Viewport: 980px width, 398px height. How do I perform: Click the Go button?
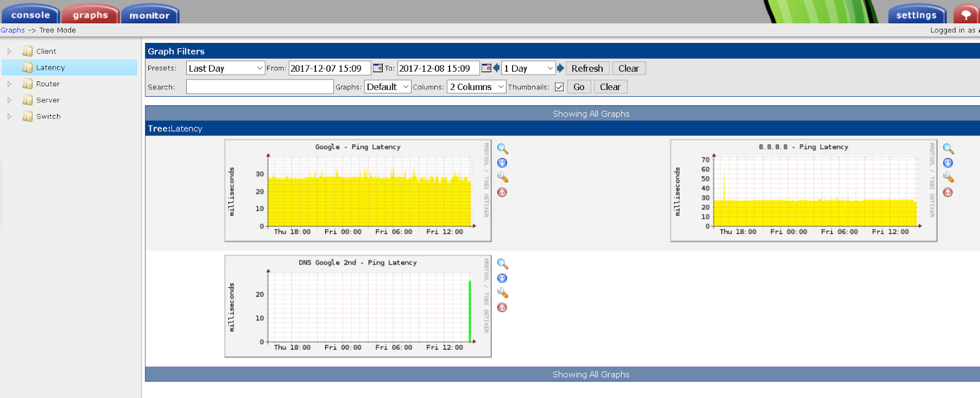579,87
